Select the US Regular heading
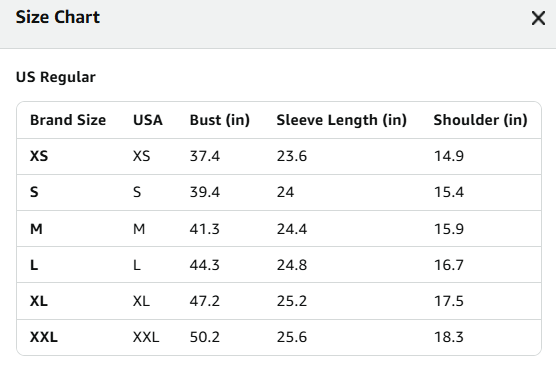Viewport: 556px width, 370px height. tap(56, 77)
